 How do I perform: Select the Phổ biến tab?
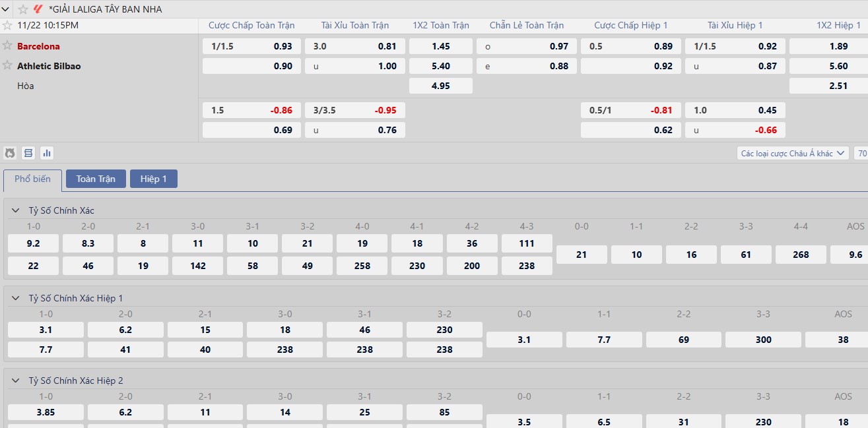[32, 179]
